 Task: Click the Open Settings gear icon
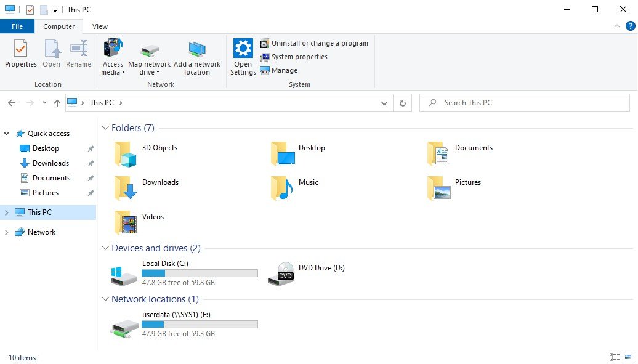(x=243, y=48)
